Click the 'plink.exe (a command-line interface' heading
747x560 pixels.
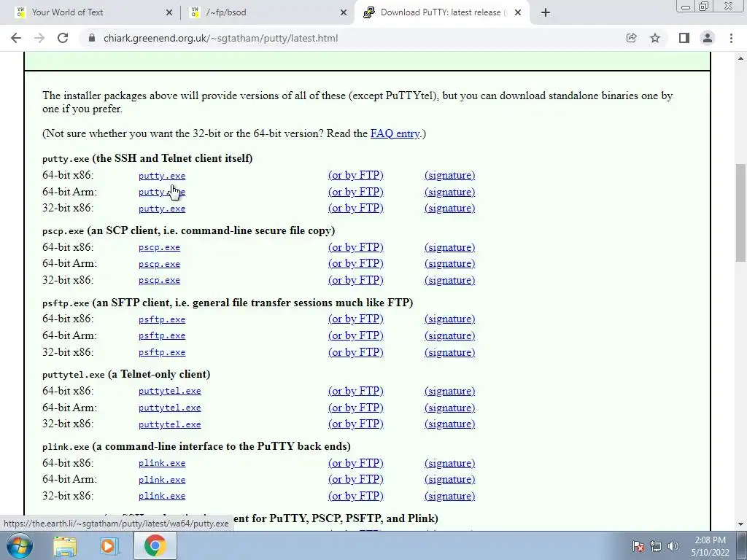point(196,447)
